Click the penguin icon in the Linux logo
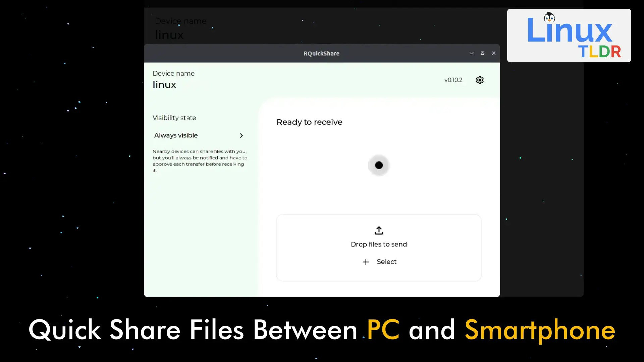The width and height of the screenshot is (644, 362). [549, 17]
